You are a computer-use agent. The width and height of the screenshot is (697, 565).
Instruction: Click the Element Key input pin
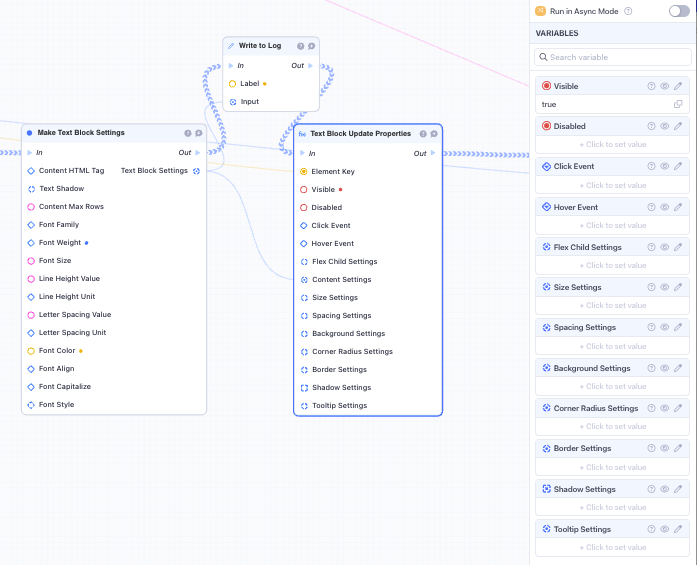click(304, 172)
